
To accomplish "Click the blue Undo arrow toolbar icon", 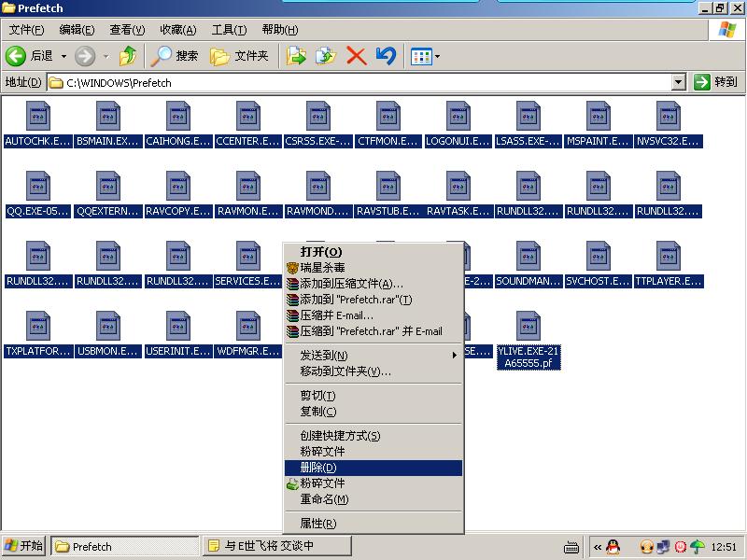I will coord(386,56).
